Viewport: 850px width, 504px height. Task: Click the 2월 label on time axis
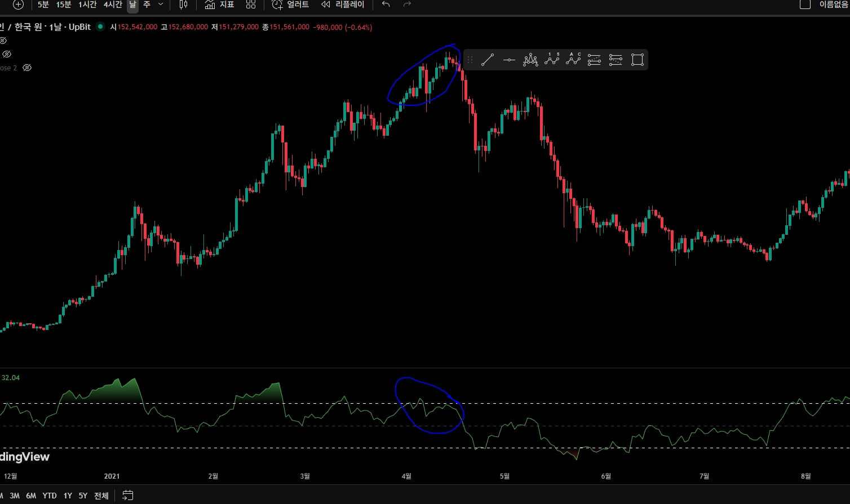[x=213, y=476]
